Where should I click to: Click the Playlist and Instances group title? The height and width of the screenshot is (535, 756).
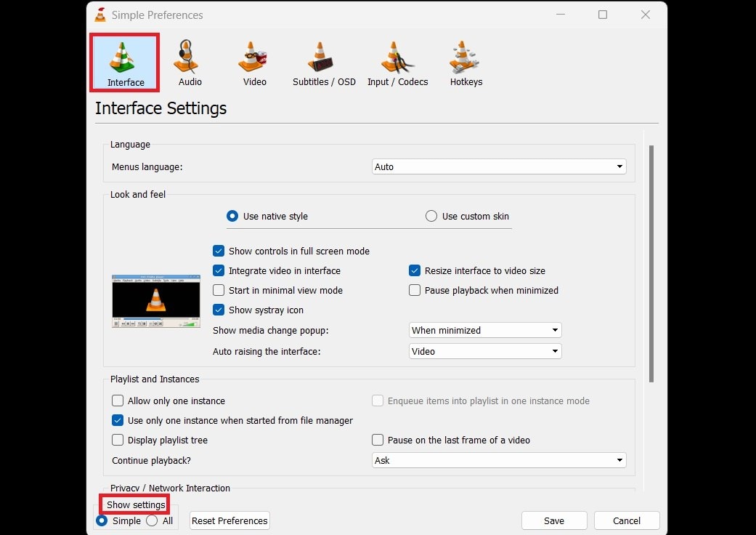point(155,379)
